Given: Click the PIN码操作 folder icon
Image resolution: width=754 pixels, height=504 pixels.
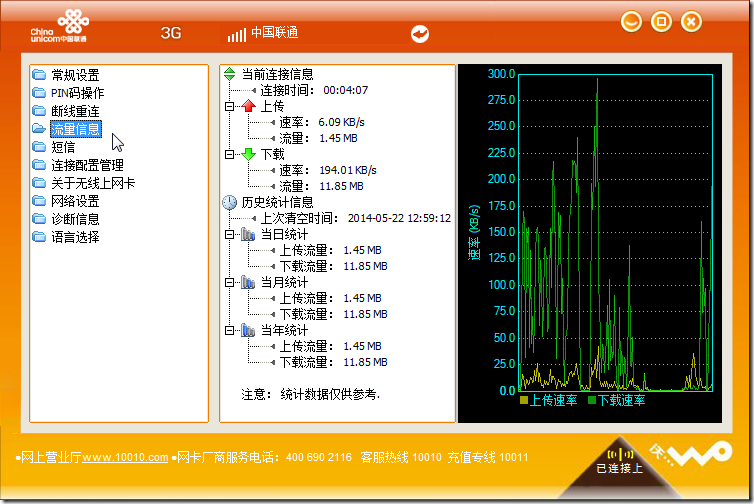Looking at the screenshot, I should pyautogui.click(x=39, y=93).
